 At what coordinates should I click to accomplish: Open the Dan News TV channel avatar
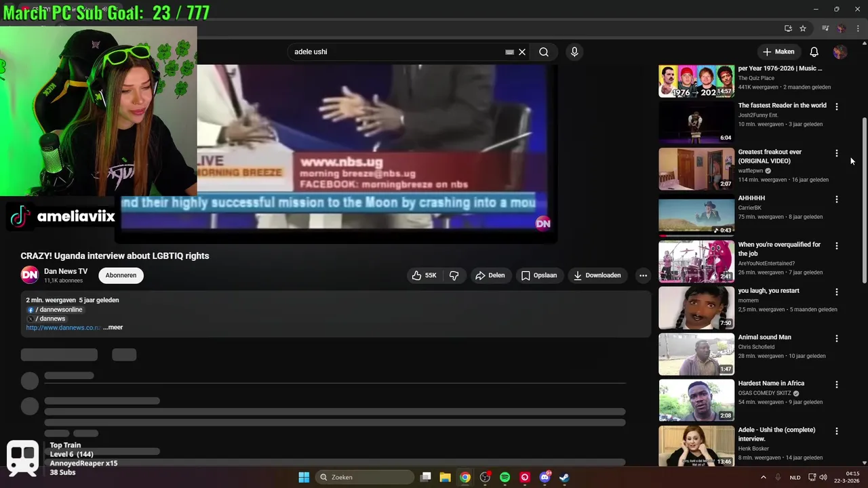click(x=30, y=274)
